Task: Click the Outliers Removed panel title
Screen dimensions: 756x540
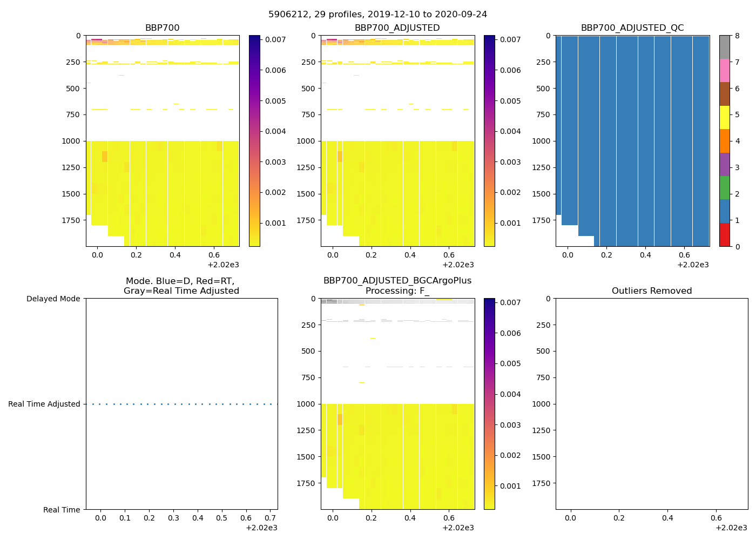Action: pos(651,291)
